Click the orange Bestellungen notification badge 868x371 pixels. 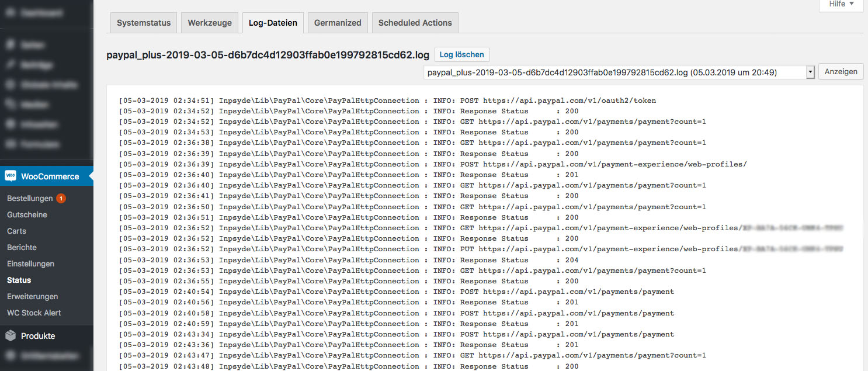(x=61, y=199)
